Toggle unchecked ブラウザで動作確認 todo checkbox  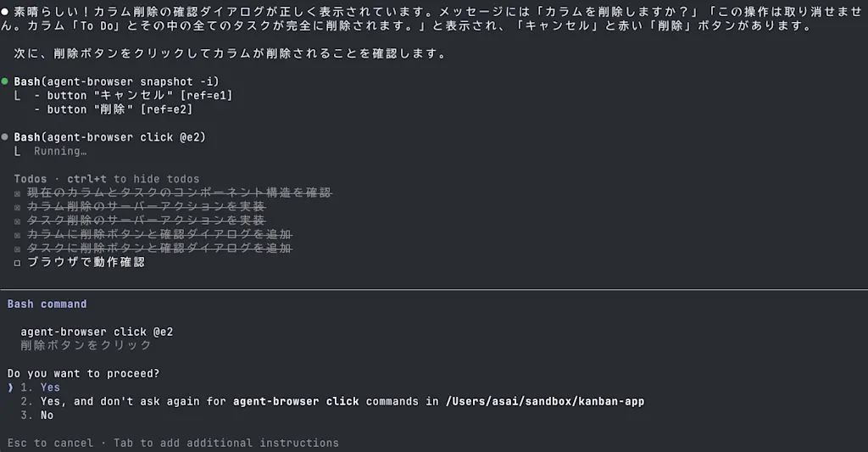coord(17,263)
